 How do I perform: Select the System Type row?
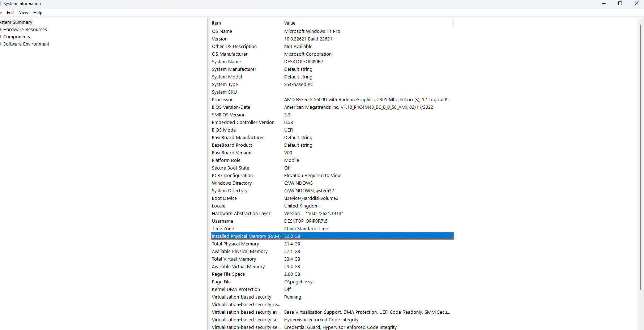pos(332,85)
